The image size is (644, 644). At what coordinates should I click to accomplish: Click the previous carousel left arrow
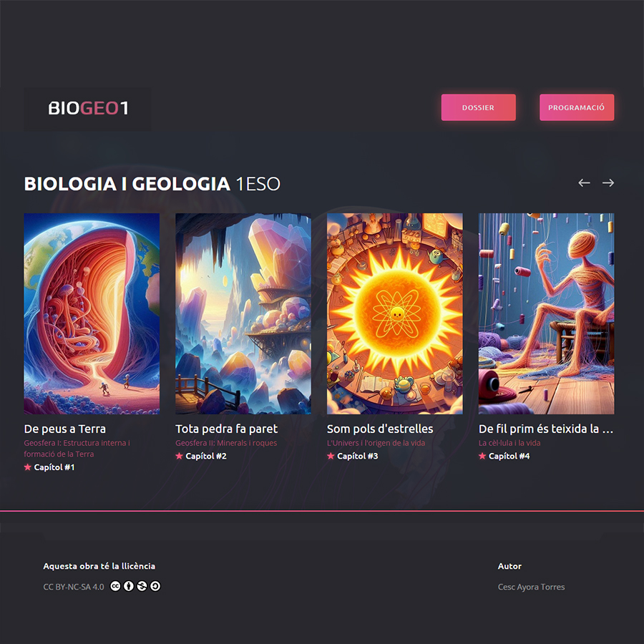[584, 182]
